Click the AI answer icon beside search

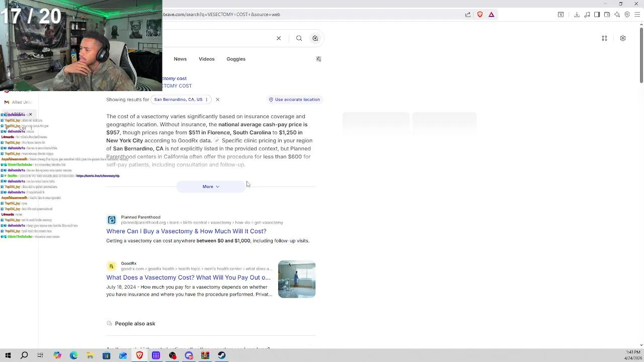pos(315,38)
